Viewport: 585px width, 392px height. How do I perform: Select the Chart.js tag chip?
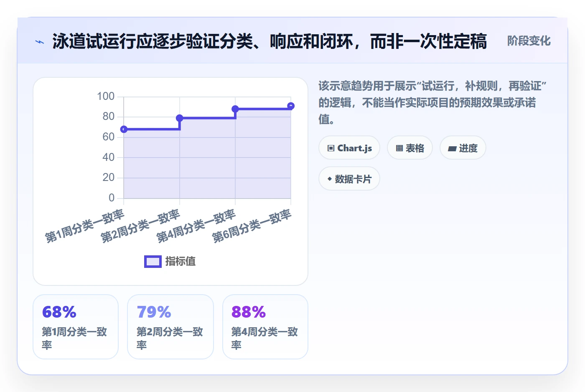[x=349, y=148]
